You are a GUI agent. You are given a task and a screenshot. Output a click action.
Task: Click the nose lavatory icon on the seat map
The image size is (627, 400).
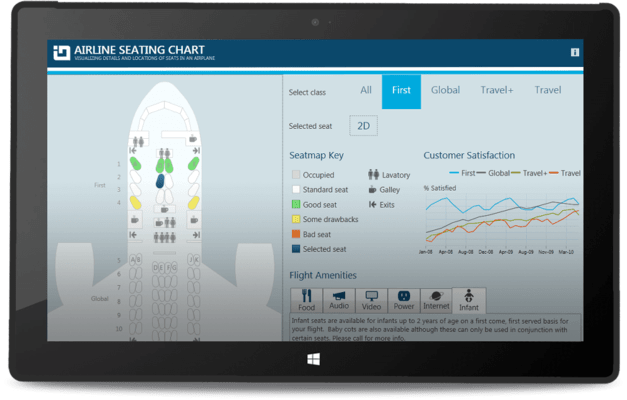click(138, 141)
